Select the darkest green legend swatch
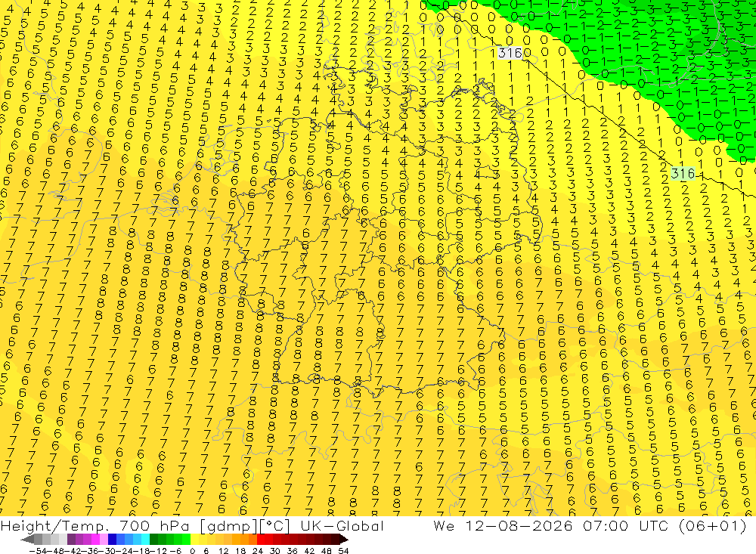756x554 pixels. click(x=153, y=540)
